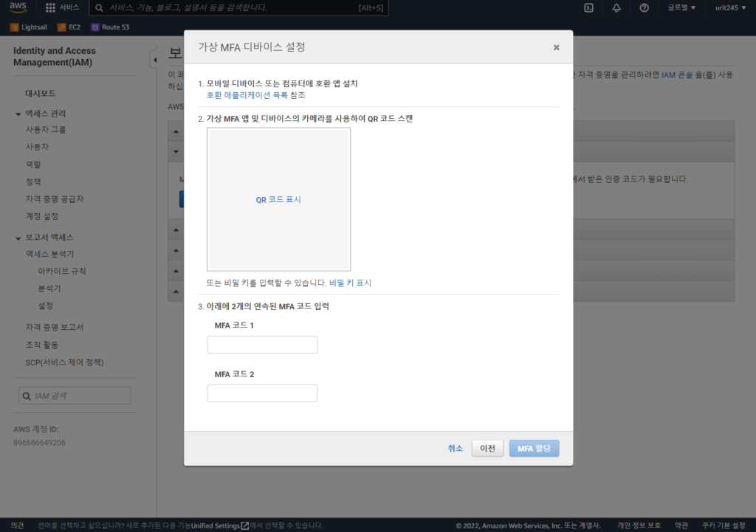The width and height of the screenshot is (756, 532).
Task: Click 약관 in the footer
Action: pos(681,525)
